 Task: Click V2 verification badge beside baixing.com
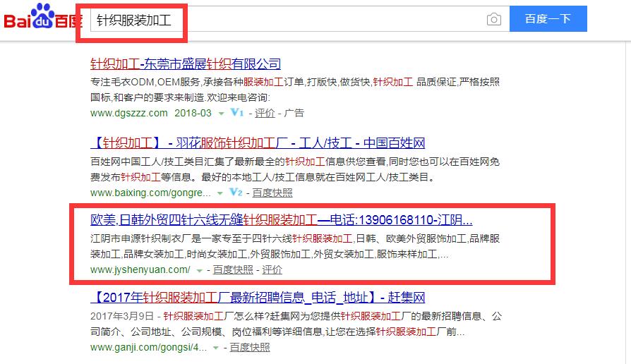237,193
